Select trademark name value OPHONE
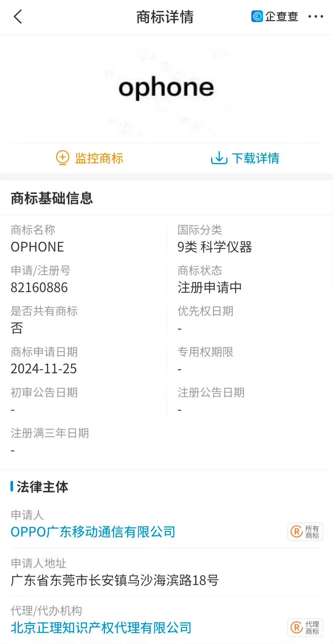Image resolution: width=333 pixels, height=644 pixels. click(x=37, y=247)
